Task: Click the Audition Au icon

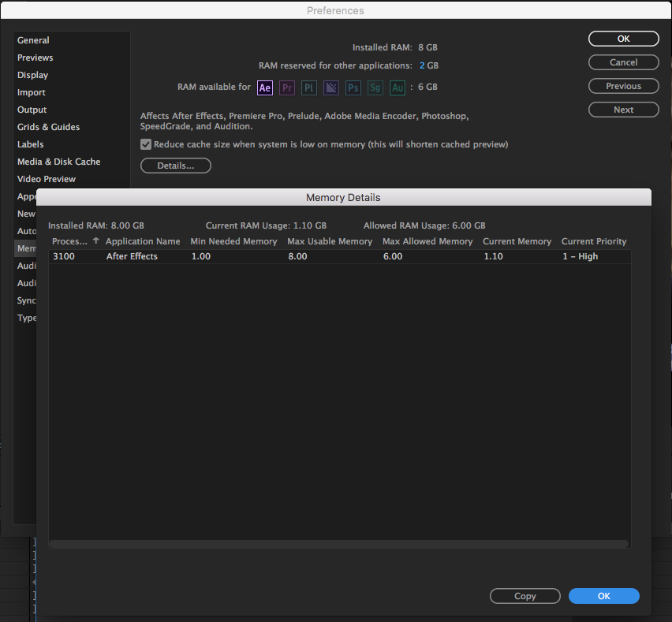Action: [398, 88]
